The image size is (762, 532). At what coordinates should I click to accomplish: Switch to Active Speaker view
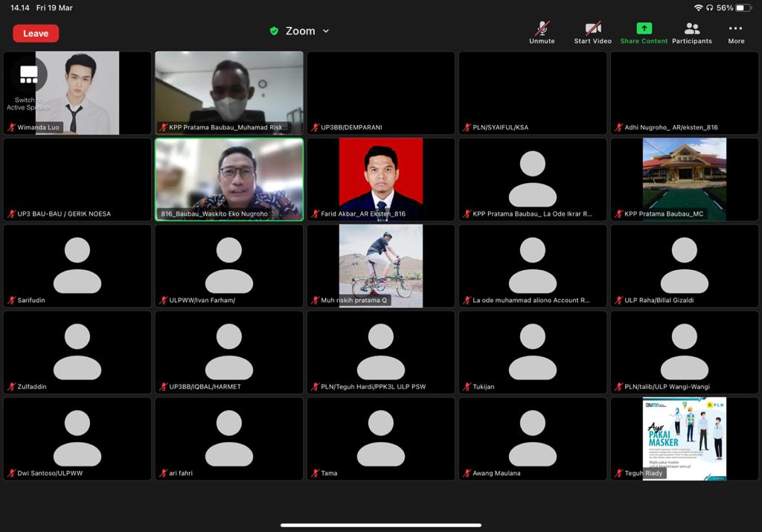[x=29, y=74]
